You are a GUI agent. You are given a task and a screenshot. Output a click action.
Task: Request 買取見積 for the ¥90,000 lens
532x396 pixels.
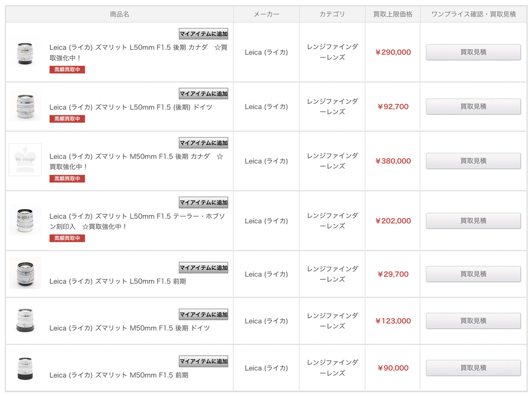pos(473,368)
